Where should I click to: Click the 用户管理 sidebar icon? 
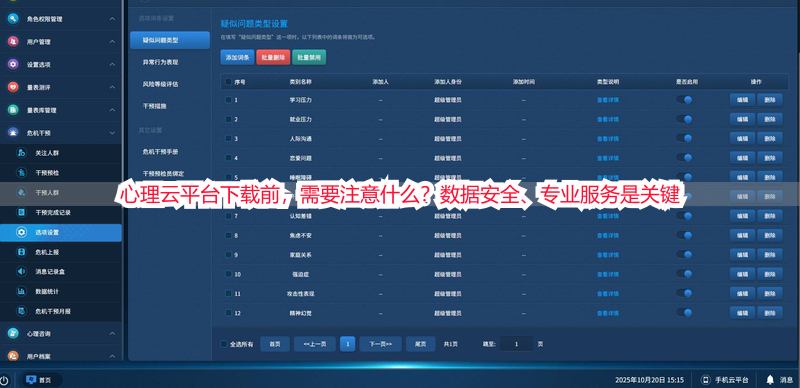(13, 42)
